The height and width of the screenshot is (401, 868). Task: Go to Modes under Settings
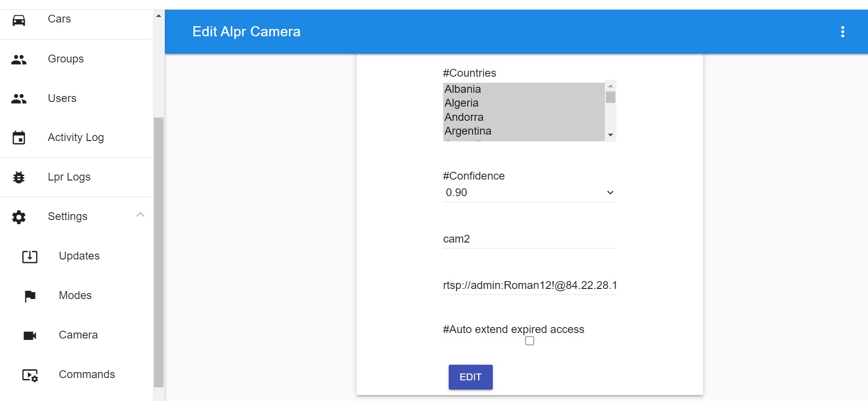(x=76, y=295)
